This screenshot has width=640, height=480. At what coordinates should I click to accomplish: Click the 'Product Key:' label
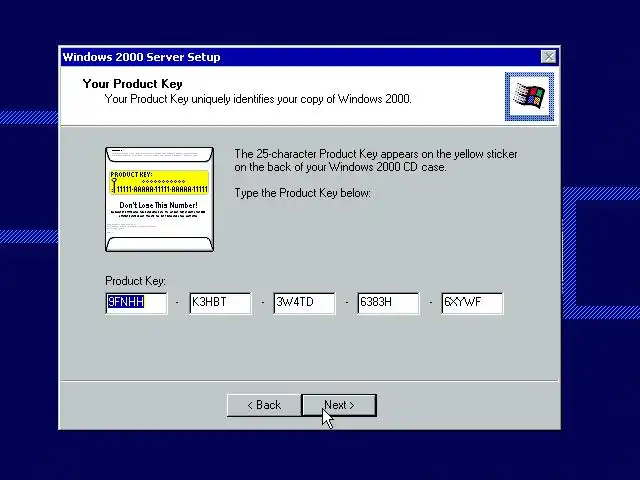pos(136,281)
